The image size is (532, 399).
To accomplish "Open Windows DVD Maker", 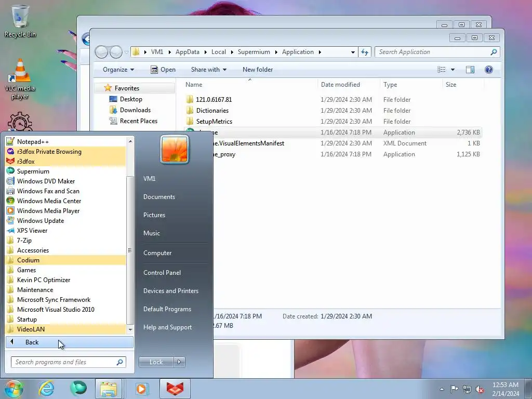I will (x=66, y=181).
